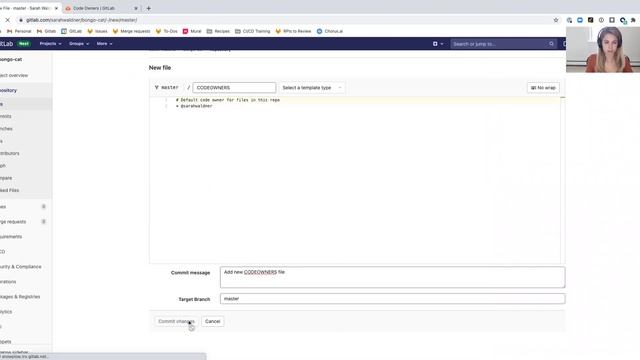The image size is (640, 360).
Task: Open the CI/CD Training bookmark folder
Action: point(252,31)
